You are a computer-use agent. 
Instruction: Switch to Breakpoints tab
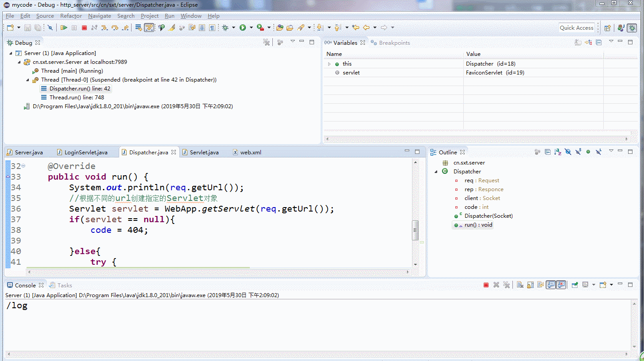click(x=390, y=43)
